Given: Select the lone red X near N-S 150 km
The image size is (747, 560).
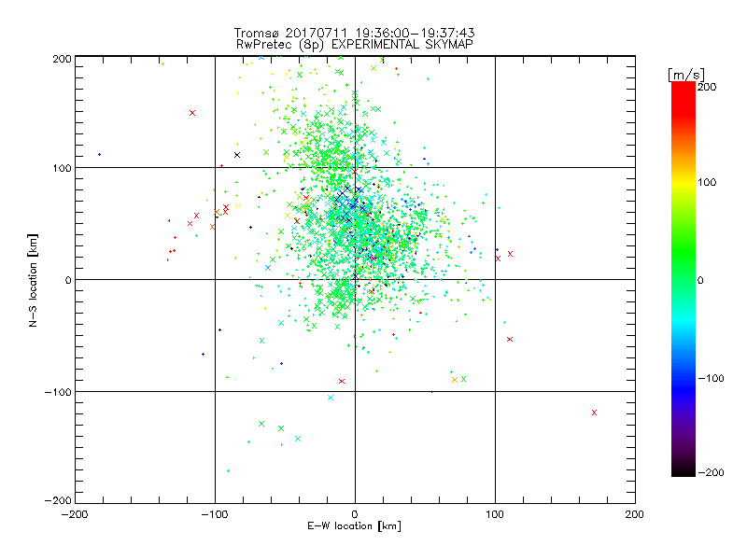Looking at the screenshot, I should click(x=192, y=113).
